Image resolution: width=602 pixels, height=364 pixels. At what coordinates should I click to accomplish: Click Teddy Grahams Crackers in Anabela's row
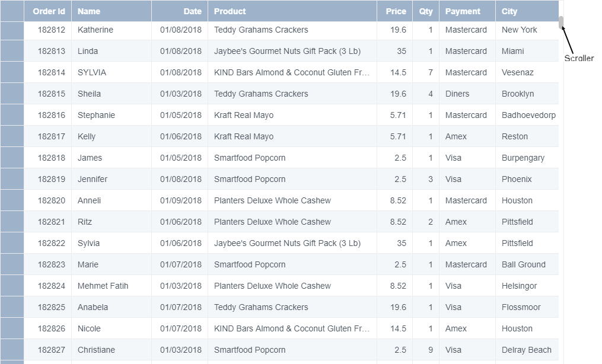pos(292,307)
